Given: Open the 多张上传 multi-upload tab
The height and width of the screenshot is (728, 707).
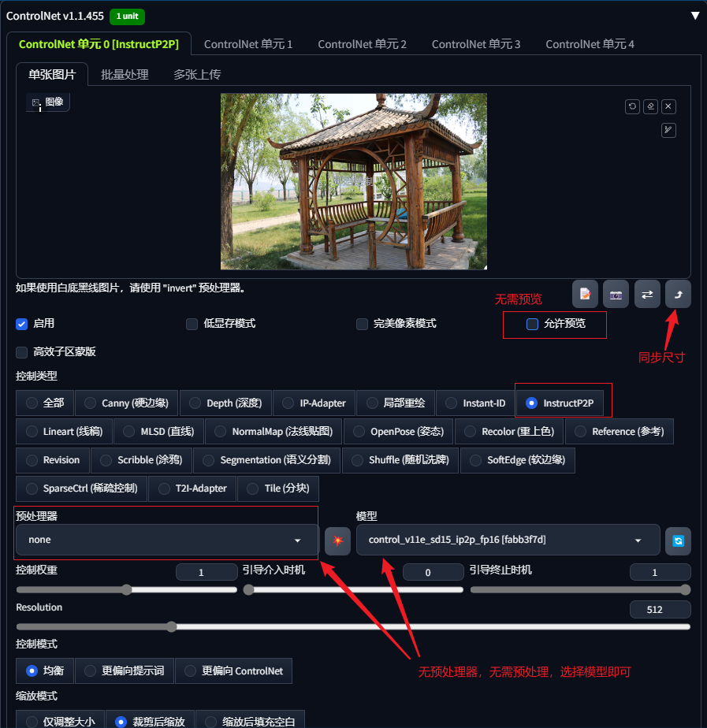Looking at the screenshot, I should point(197,74).
